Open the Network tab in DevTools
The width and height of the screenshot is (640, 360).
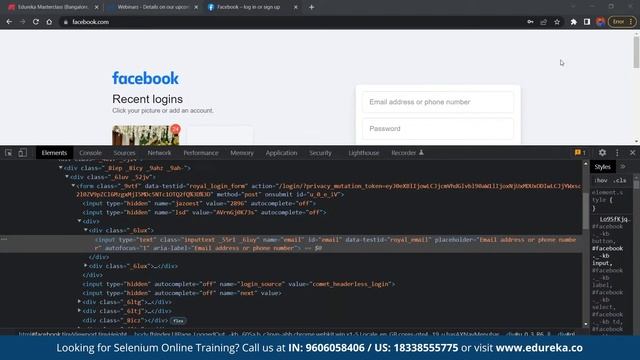[x=159, y=153]
